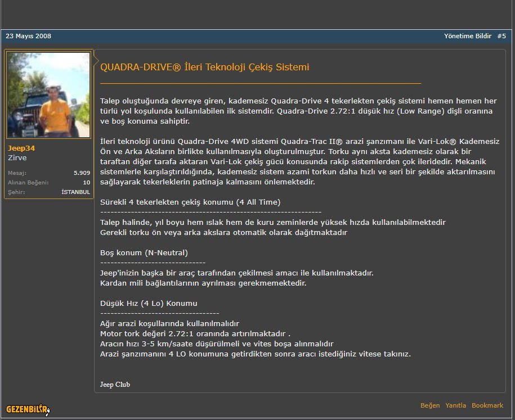Click the message count 5.909
Image resolution: width=515 pixels, height=420 pixels.
(82, 173)
